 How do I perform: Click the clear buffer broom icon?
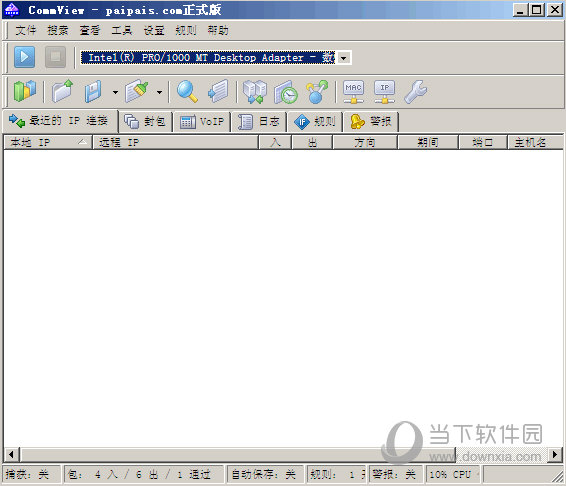click(136, 91)
